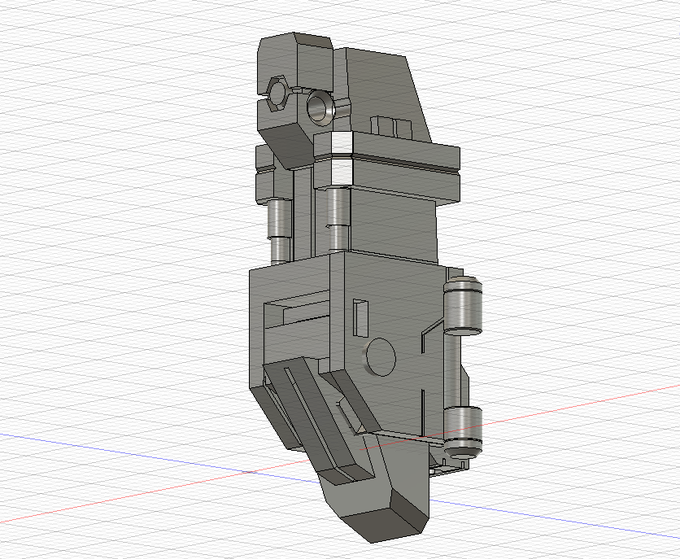This screenshot has width=680, height=559.
Task: Select the small rectangular slot on side face
Action: coord(361,318)
